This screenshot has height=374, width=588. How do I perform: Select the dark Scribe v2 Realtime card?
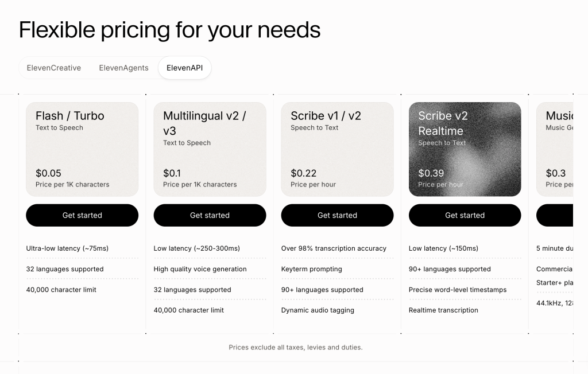[465, 149]
